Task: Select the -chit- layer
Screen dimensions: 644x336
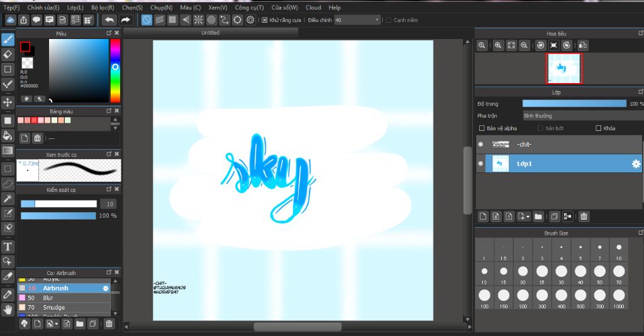Action: [x=559, y=144]
